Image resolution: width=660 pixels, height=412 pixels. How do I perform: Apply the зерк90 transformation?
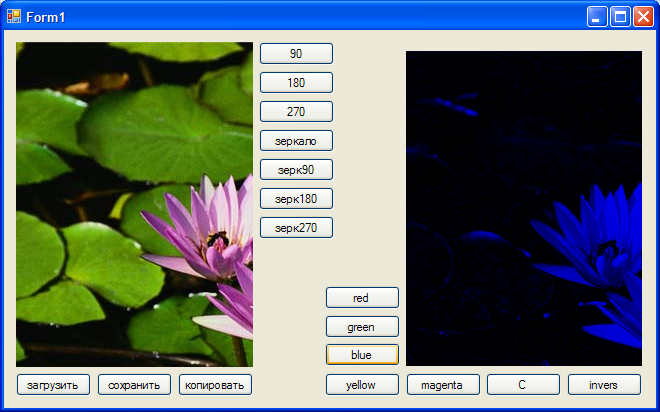pos(296,170)
